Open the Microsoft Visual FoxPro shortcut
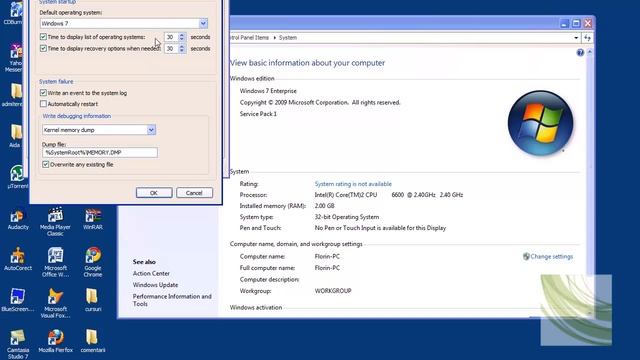Viewport: 640px width, 360px height. coord(55,303)
